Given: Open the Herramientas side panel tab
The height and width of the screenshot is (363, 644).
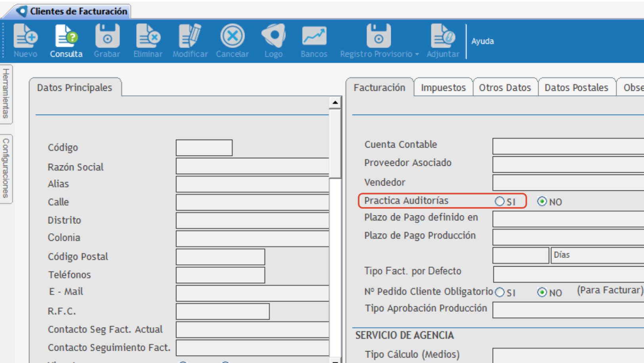Looking at the screenshot, I should click(x=6, y=94).
